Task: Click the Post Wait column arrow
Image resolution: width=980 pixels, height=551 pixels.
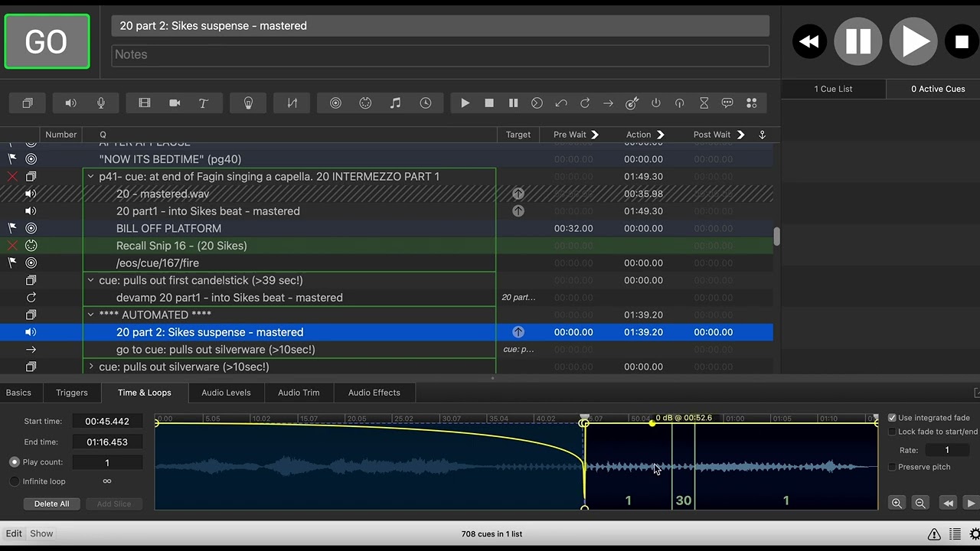Action: (x=741, y=135)
